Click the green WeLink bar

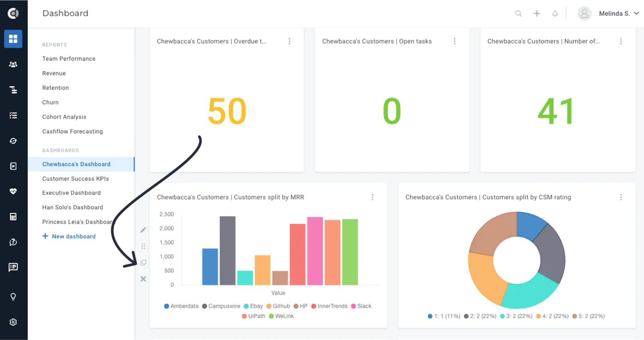(350, 252)
